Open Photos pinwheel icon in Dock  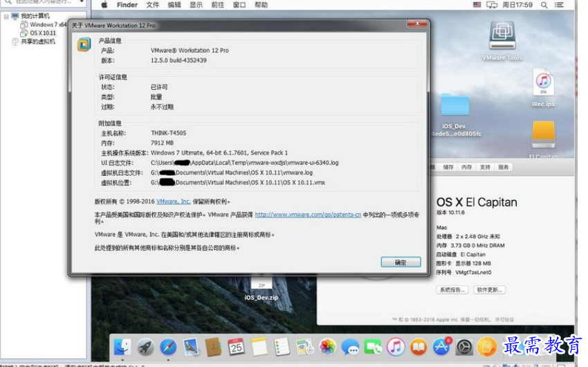pos(327,347)
